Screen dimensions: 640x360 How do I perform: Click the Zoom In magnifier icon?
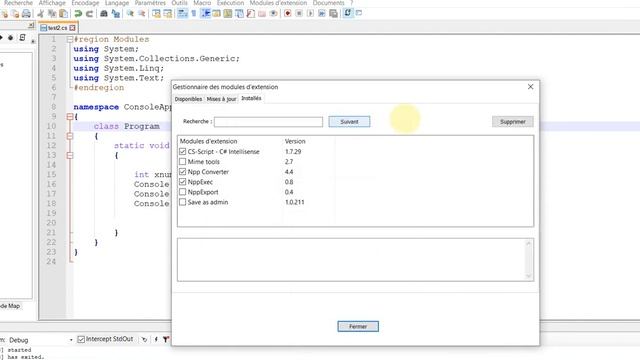pos(130,13)
